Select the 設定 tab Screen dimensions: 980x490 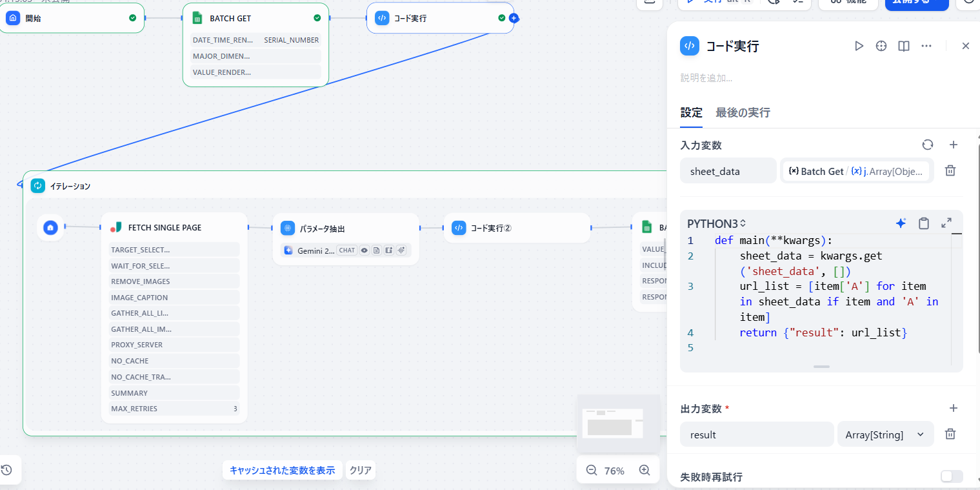tap(691, 112)
